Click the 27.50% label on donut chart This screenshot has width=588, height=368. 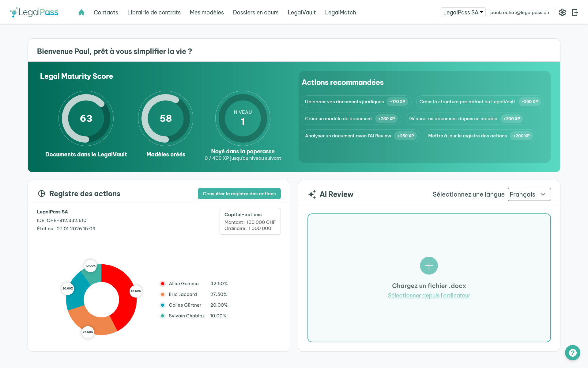click(88, 332)
